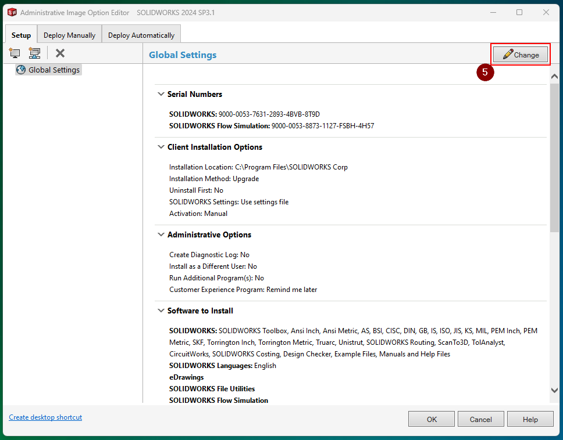This screenshot has height=440, width=563.
Task: Click the Help button
Action: pos(530,419)
